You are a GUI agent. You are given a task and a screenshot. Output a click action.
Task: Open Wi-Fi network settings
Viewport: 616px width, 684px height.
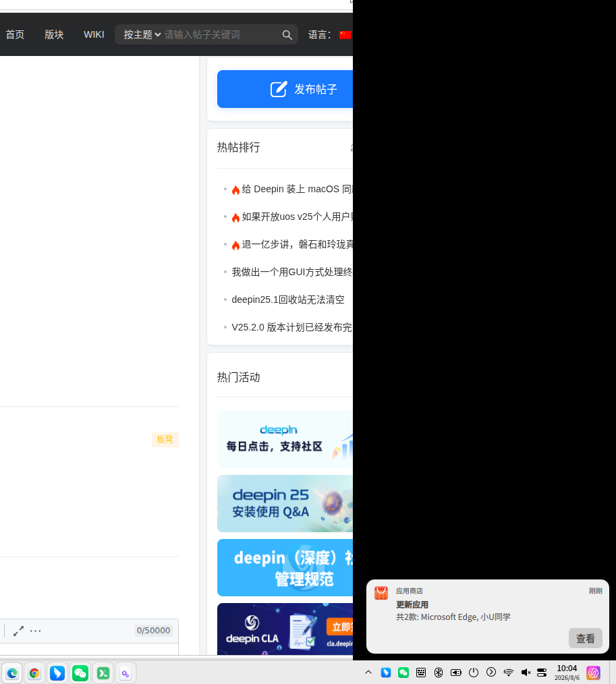pos(508,673)
